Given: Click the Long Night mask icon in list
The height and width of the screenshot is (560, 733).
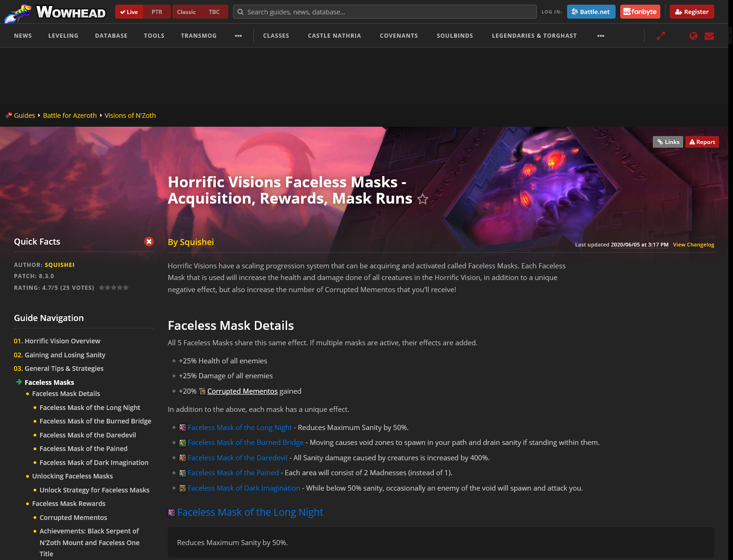Looking at the screenshot, I should tap(183, 428).
